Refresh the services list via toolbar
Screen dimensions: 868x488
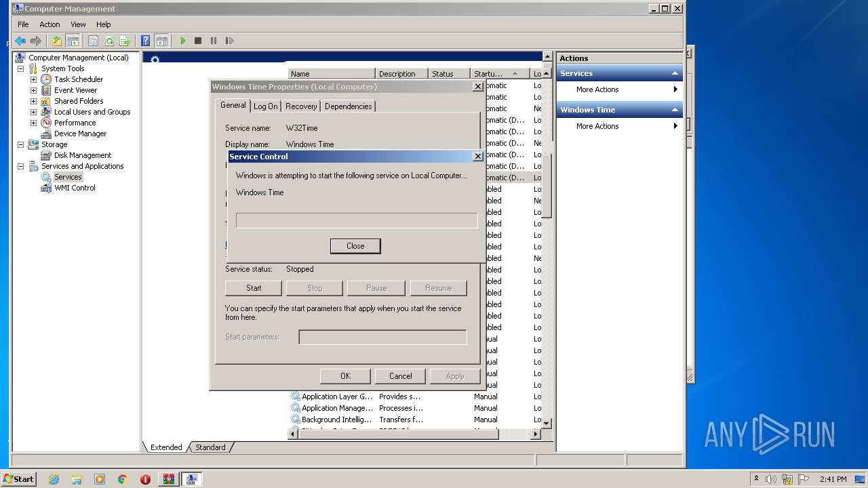tap(109, 41)
